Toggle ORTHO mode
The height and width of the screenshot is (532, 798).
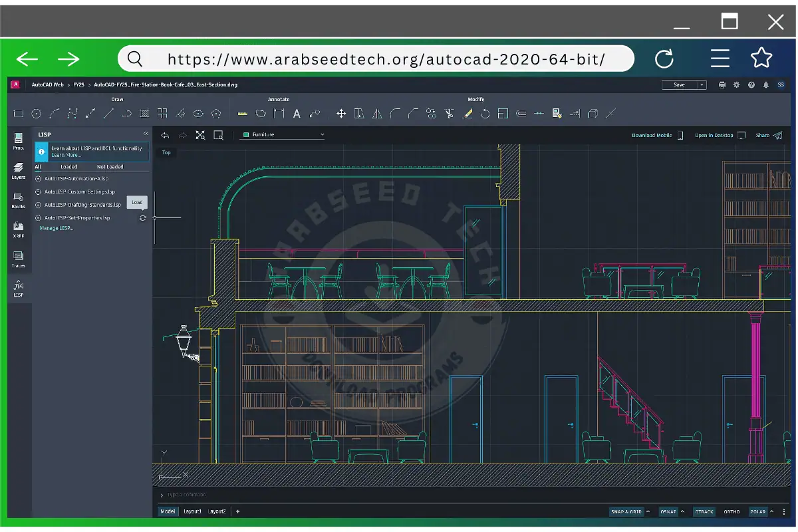point(731,511)
